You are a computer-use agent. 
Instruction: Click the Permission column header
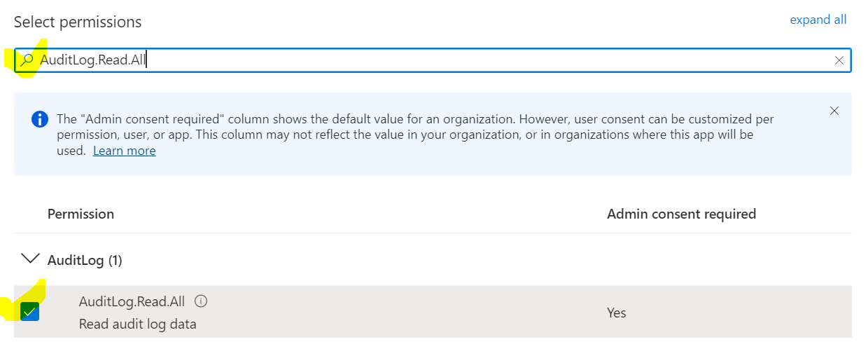(80, 214)
